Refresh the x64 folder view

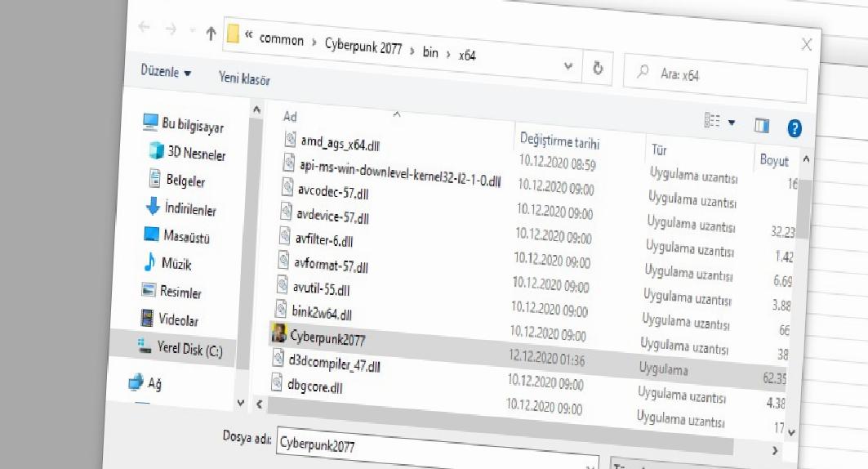598,68
